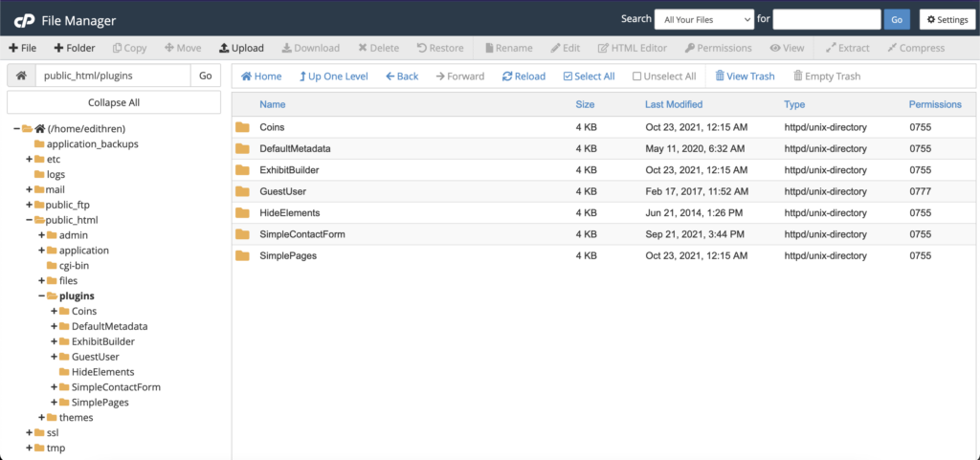Create a new folder with + Folder
980x460 pixels.
(75, 48)
